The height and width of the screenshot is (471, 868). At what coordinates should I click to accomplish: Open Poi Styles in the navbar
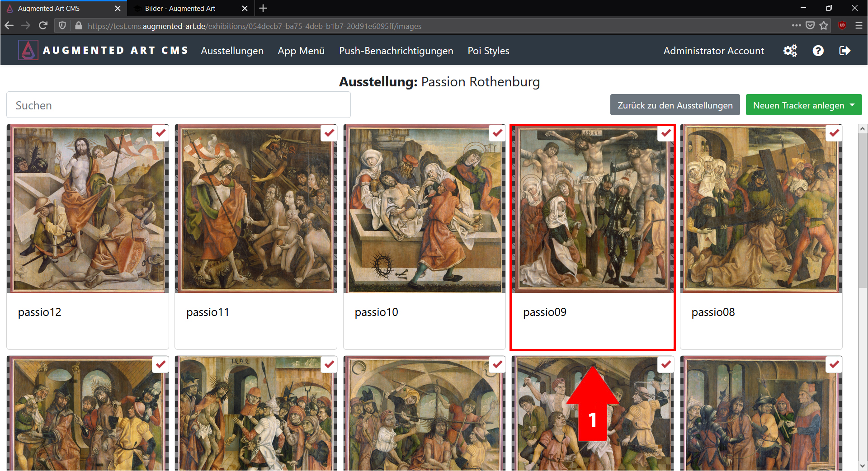(488, 51)
